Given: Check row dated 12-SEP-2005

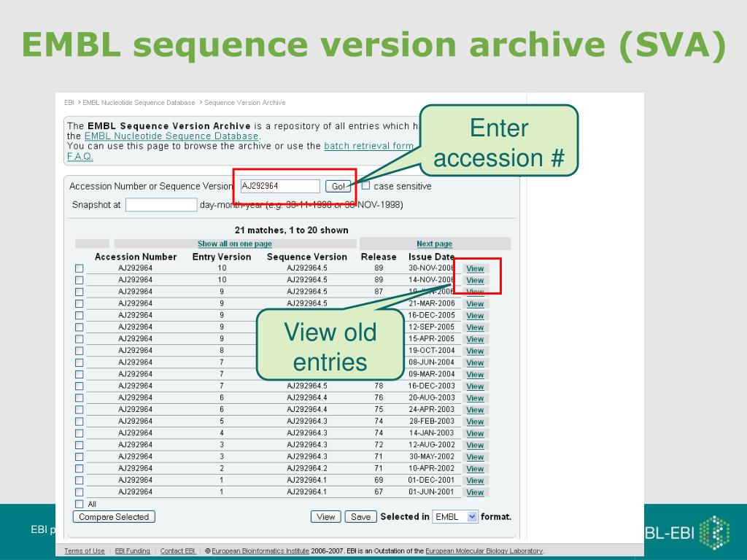Looking at the screenshot, I should [79, 327].
